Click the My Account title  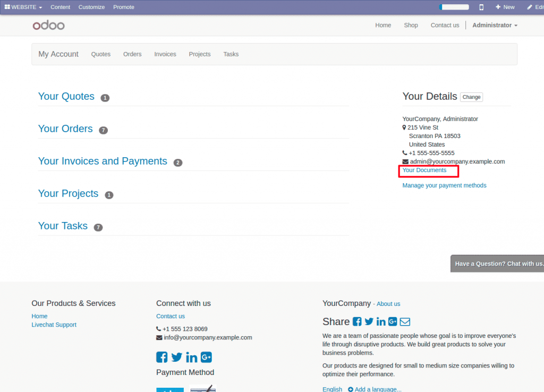pos(58,54)
